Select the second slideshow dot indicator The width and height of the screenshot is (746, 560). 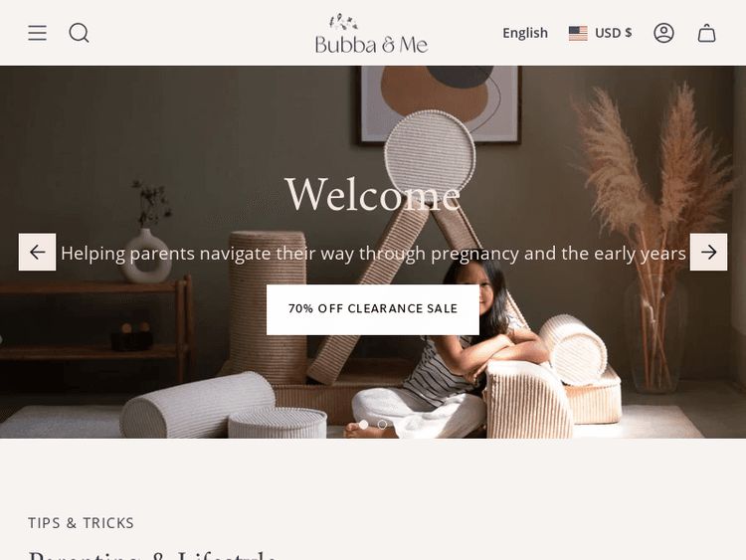tap(382, 424)
